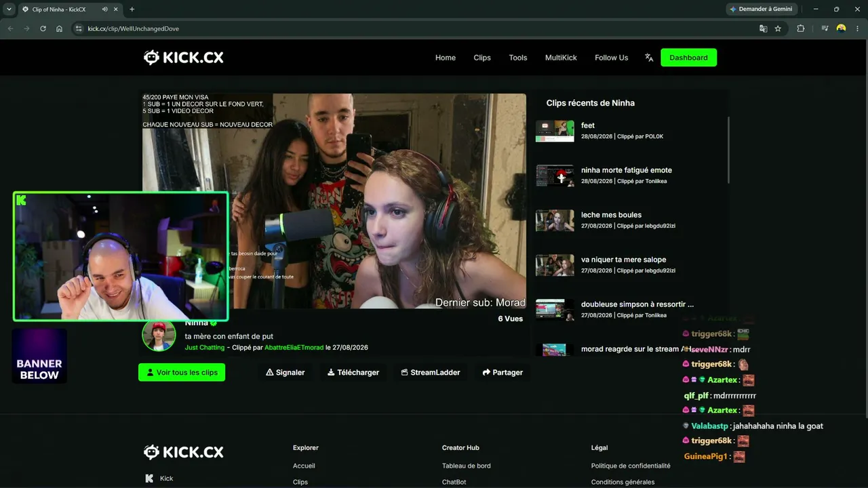Open the browser extensions menu
Viewport: 868px width, 488px height.
[801, 28]
